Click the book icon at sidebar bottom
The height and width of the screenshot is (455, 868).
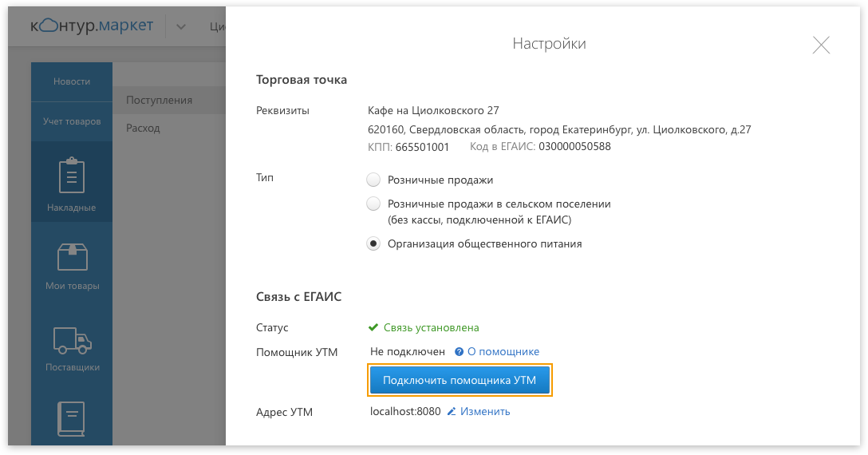72,419
